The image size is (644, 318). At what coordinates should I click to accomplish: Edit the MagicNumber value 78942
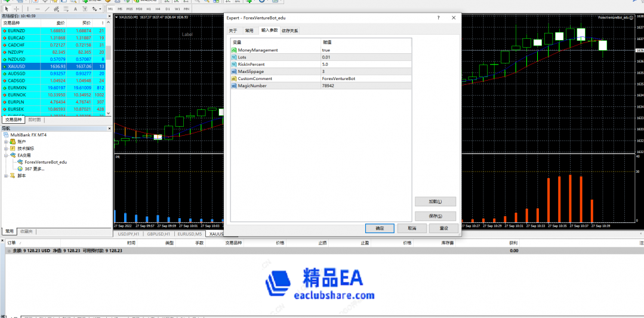365,85
